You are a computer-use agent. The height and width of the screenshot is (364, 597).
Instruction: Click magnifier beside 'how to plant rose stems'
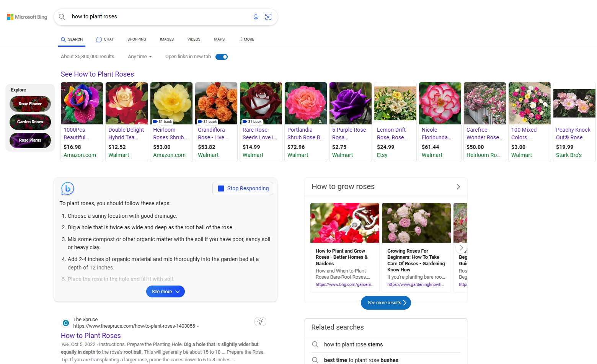315,344
